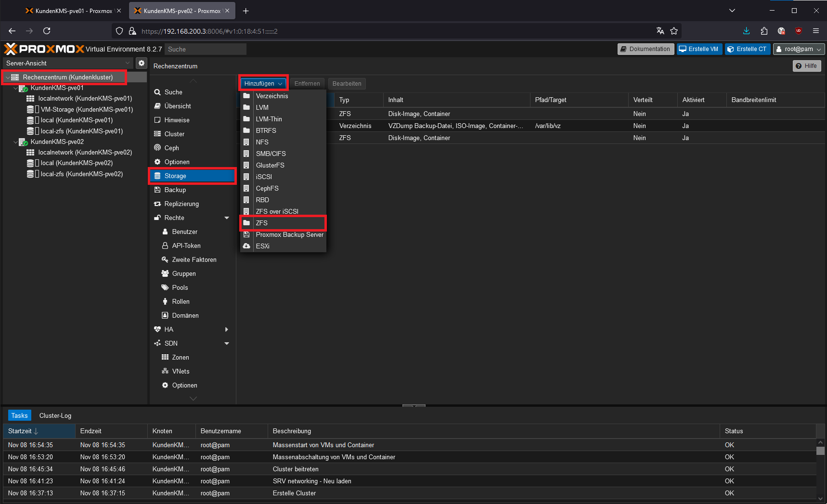827x504 pixels.
Task: Open the Server-Ansicht view dropdown
Action: 128,63
